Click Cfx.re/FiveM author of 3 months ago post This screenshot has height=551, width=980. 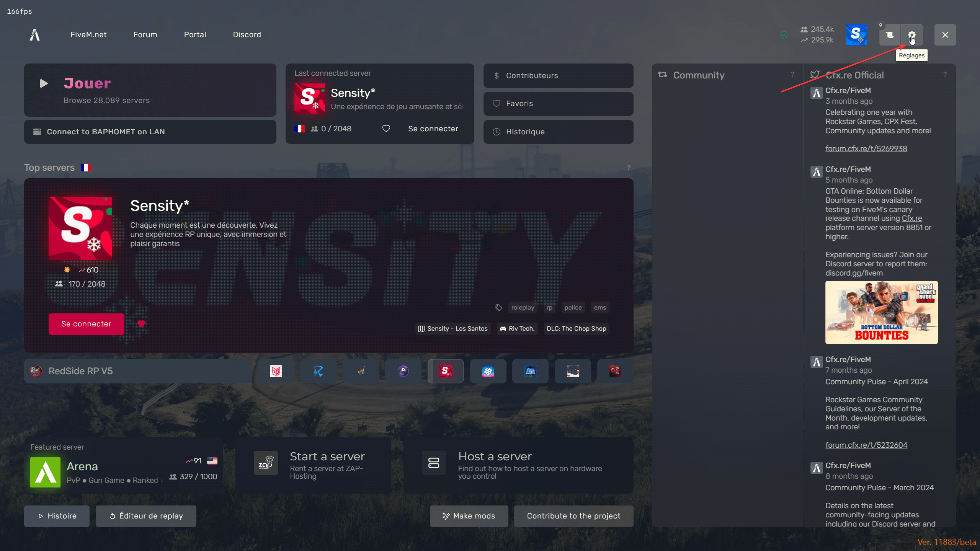848,90
